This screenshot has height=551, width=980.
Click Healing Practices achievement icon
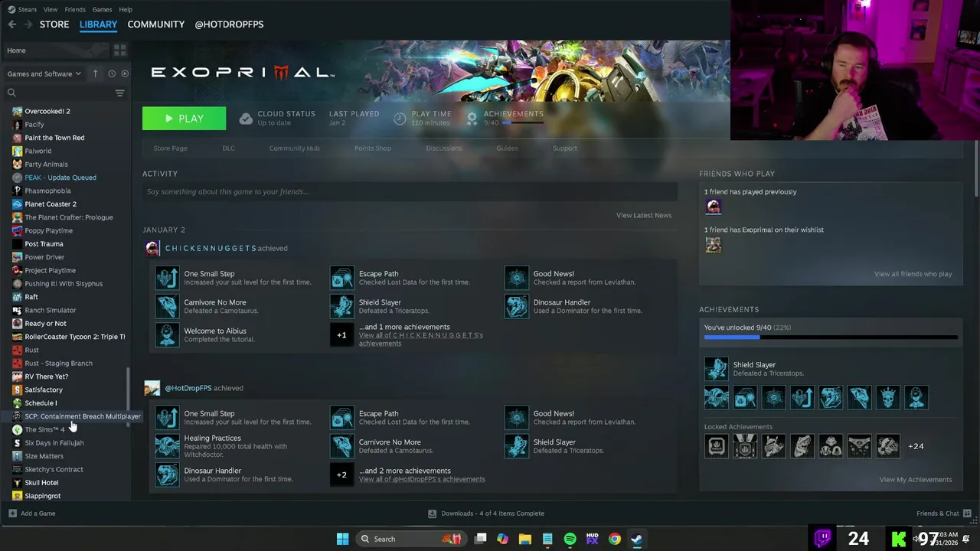167,446
